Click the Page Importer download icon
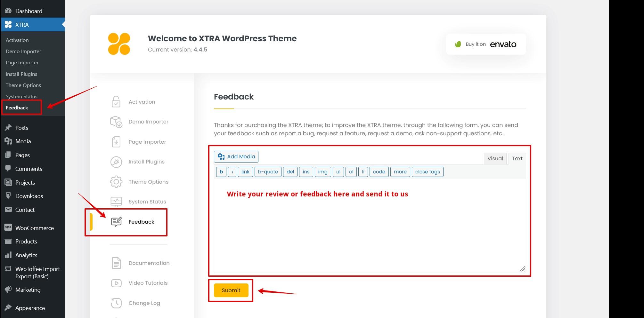Image resolution: width=644 pixels, height=318 pixels. pyautogui.click(x=116, y=142)
